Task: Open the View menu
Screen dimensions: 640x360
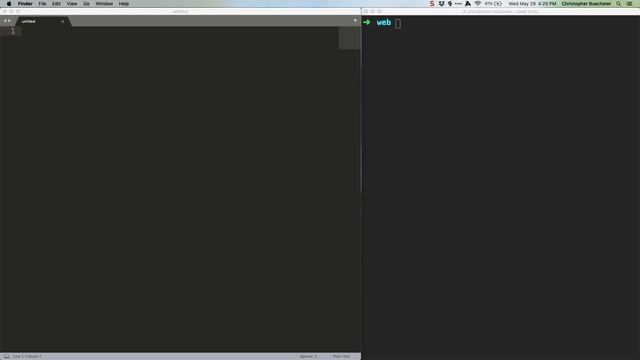Action: coord(72,4)
